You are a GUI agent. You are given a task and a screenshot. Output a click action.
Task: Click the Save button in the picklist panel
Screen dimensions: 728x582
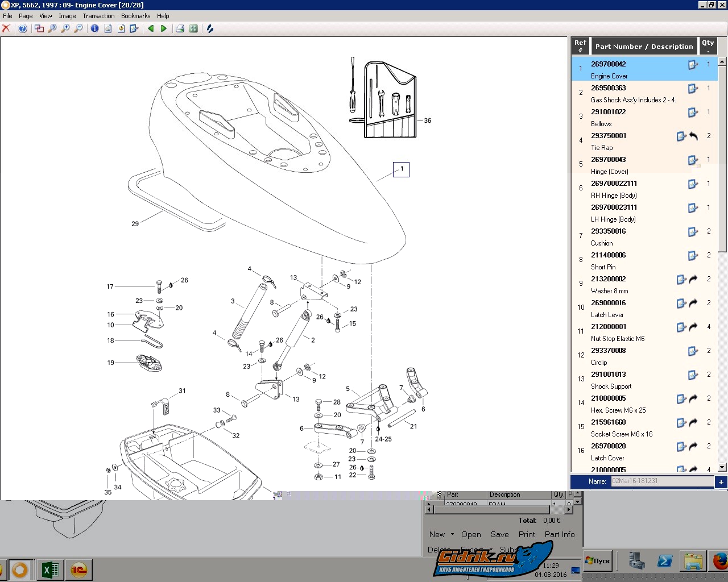tap(499, 534)
